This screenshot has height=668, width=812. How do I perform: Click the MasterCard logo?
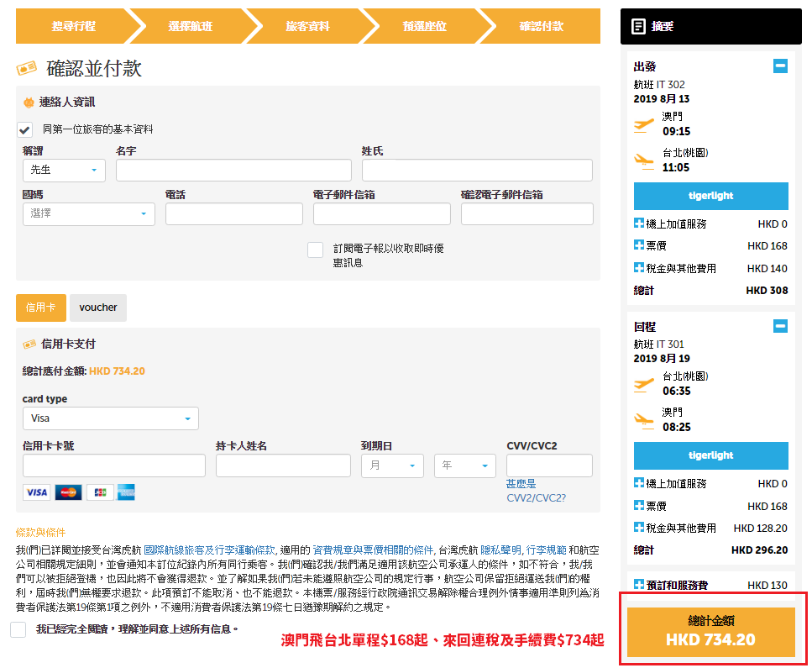tap(68, 492)
